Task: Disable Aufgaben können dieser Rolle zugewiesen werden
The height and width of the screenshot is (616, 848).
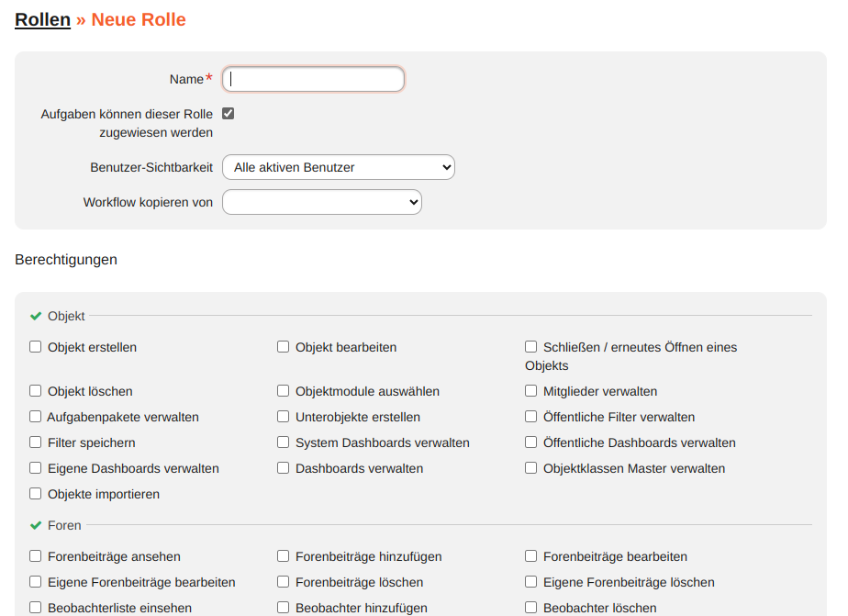Action: tap(227, 112)
